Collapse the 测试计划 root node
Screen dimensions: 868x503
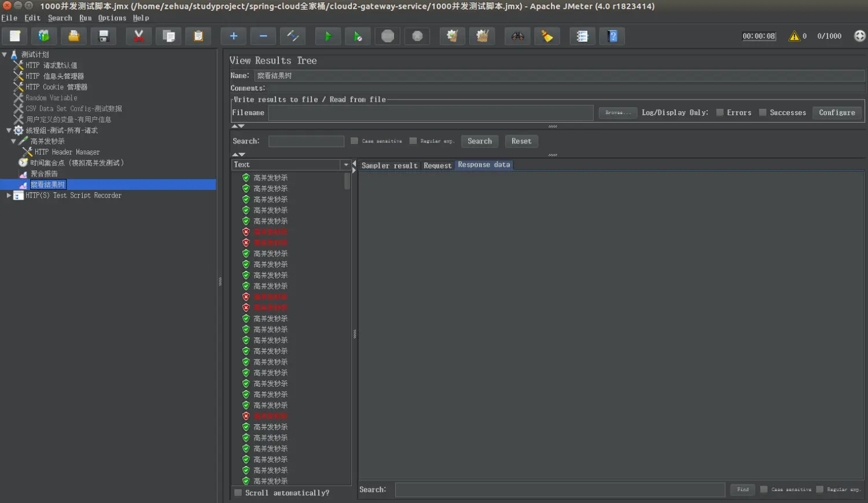(x=5, y=54)
